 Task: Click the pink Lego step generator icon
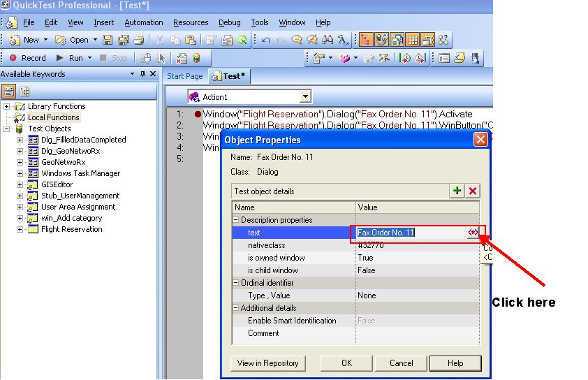point(344,58)
